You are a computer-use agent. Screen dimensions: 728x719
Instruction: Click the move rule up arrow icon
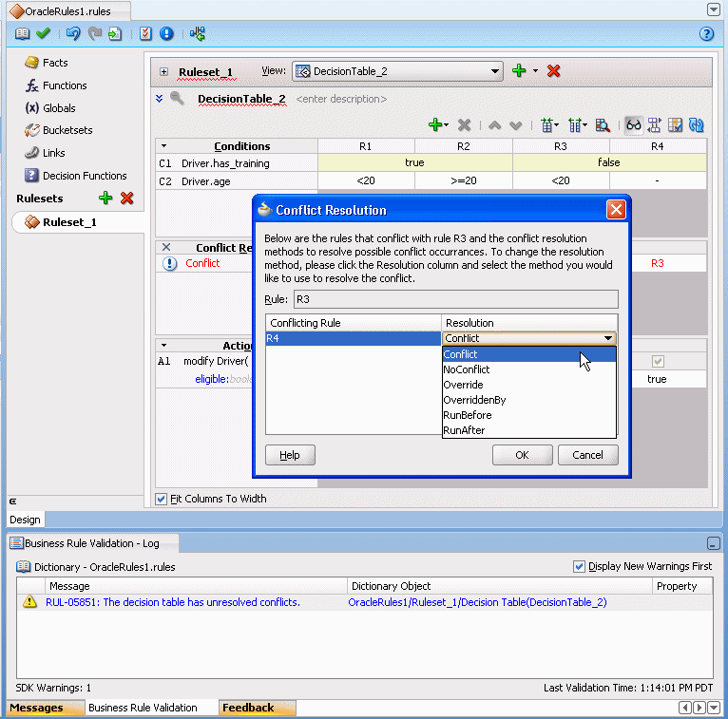pyautogui.click(x=494, y=125)
